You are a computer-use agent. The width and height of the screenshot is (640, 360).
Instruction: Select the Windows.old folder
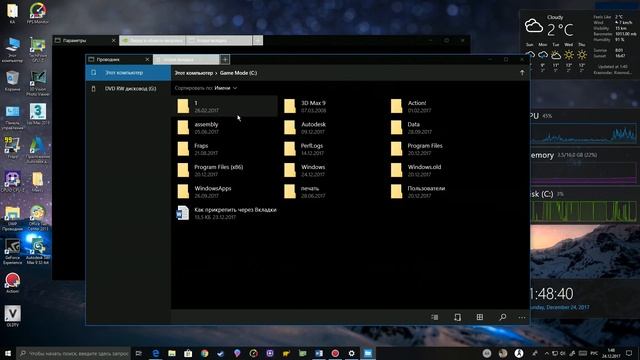tap(439, 170)
